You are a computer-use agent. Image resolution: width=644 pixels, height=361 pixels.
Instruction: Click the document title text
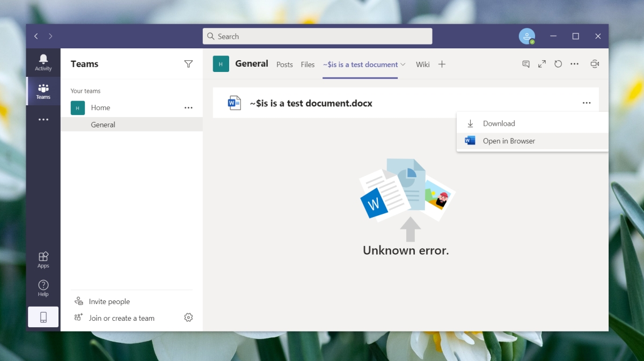coord(311,103)
